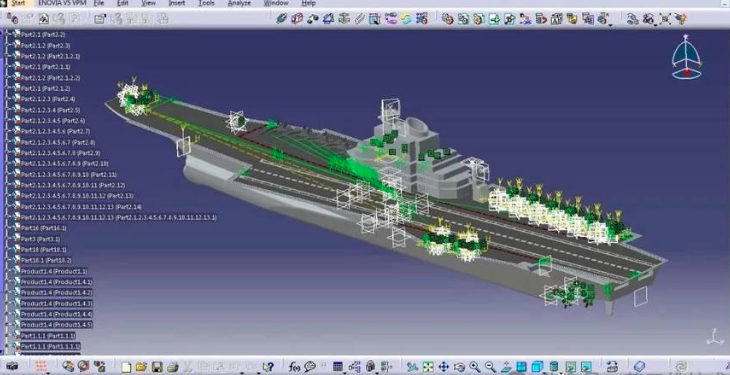Expand the Part2.1.2.3 (Part2.4) tree node
Image resolution: width=730 pixels, height=375 pixels.
[8, 99]
